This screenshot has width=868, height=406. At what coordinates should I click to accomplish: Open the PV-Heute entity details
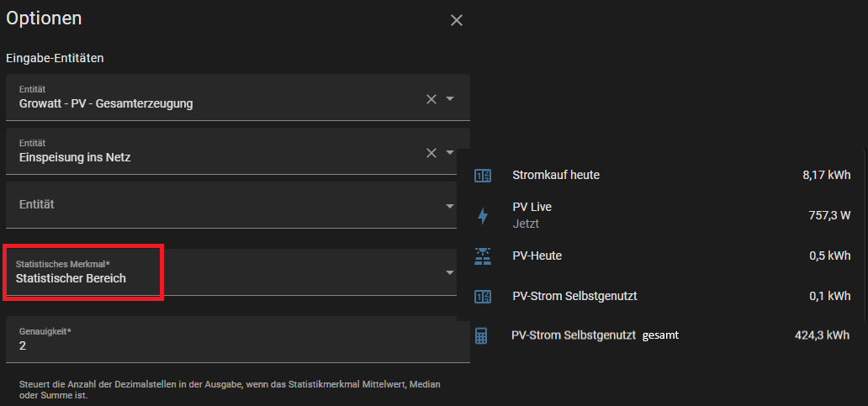click(x=662, y=256)
